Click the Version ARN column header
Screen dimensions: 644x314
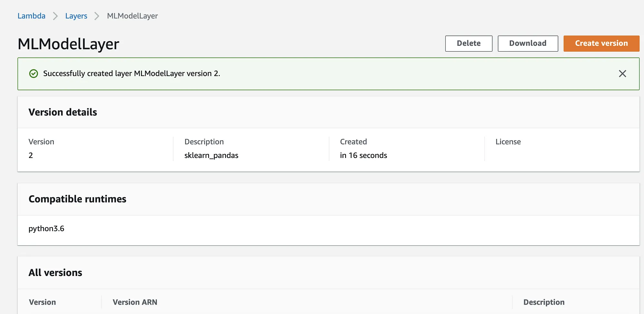[135, 302]
